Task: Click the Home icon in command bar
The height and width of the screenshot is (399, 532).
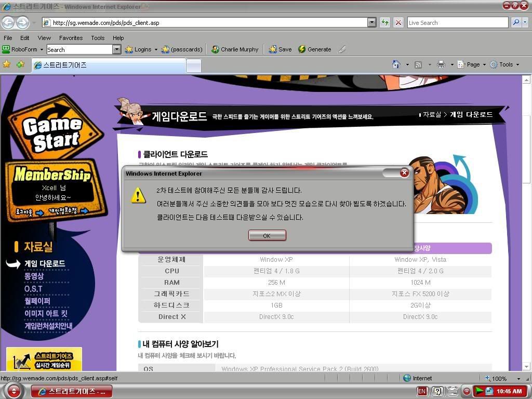Action: click(x=396, y=64)
